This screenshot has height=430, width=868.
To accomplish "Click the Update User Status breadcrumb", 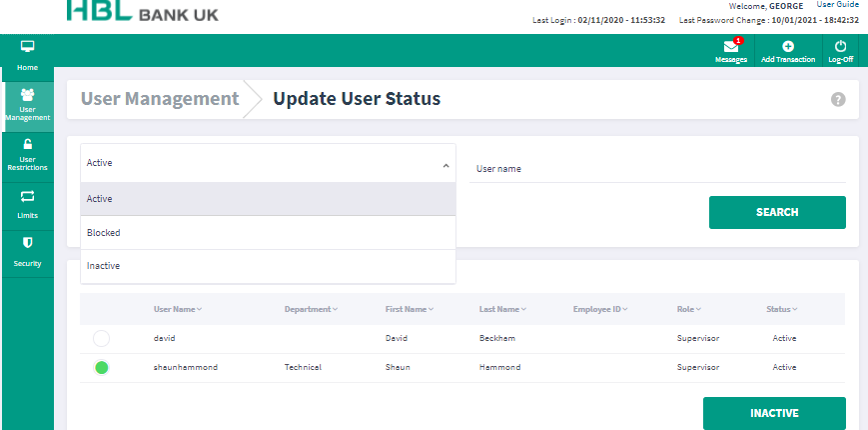I will click(x=357, y=99).
